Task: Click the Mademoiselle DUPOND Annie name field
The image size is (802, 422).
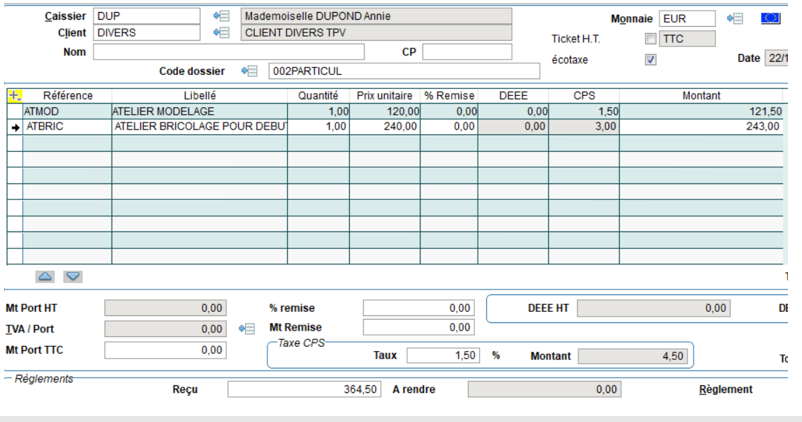Action: [x=376, y=16]
